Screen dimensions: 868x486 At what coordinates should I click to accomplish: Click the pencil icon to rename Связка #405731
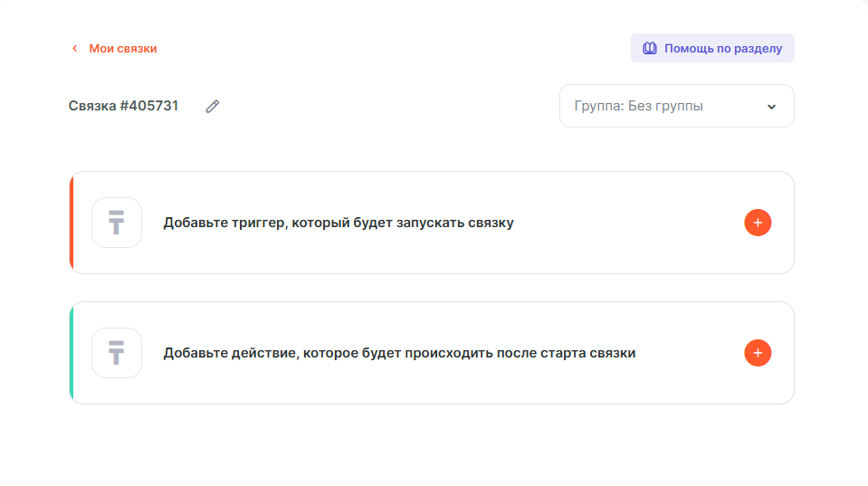(213, 106)
